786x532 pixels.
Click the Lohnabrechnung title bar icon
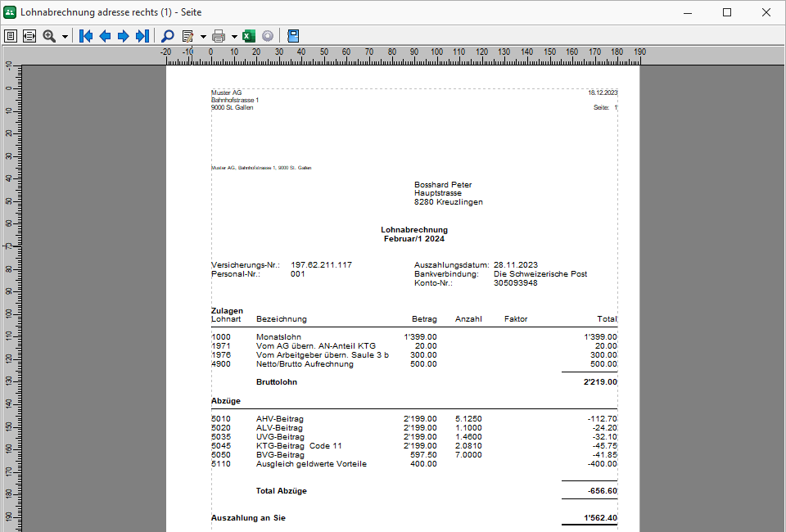(10, 11)
